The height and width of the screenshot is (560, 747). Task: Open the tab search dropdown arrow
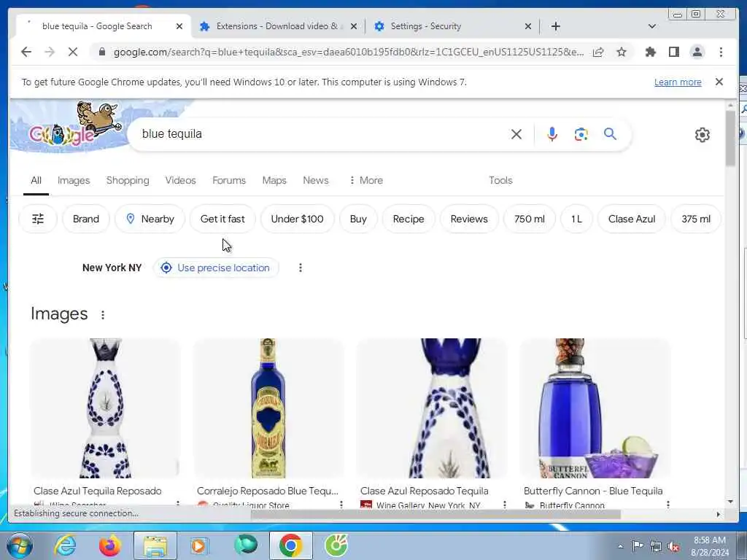652,26
